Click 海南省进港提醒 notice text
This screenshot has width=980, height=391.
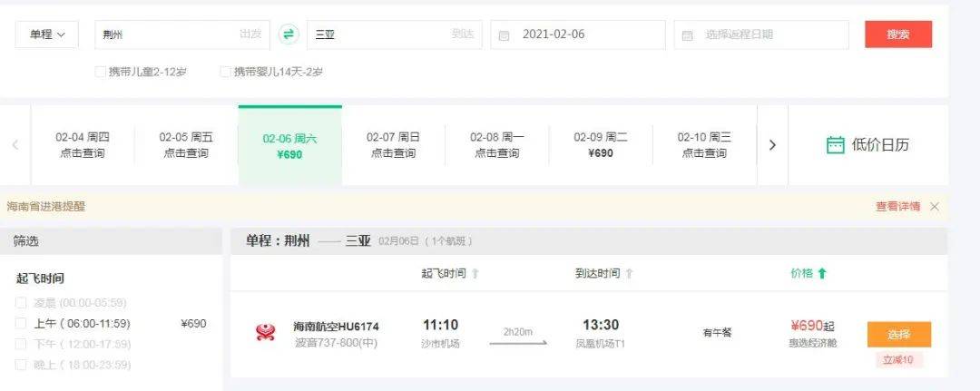tap(46, 207)
